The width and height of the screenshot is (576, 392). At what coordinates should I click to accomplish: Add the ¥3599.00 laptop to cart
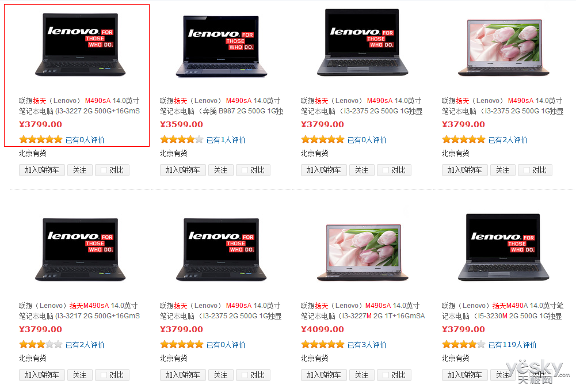182,170
